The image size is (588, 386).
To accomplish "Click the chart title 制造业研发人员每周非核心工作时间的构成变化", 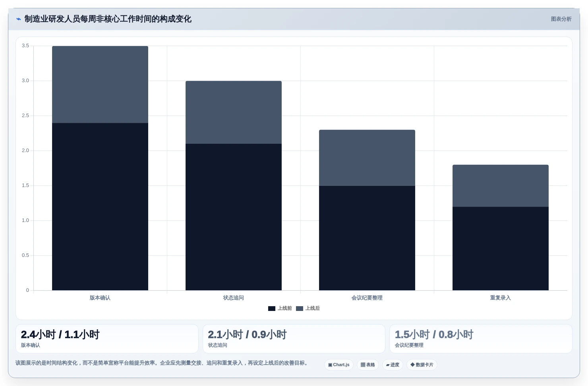I will coord(108,19).
